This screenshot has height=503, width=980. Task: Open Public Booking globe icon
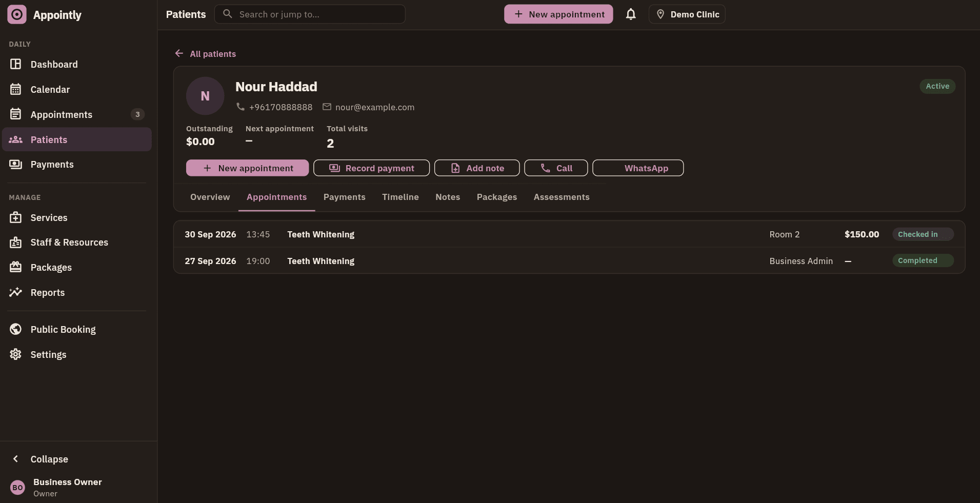click(16, 329)
